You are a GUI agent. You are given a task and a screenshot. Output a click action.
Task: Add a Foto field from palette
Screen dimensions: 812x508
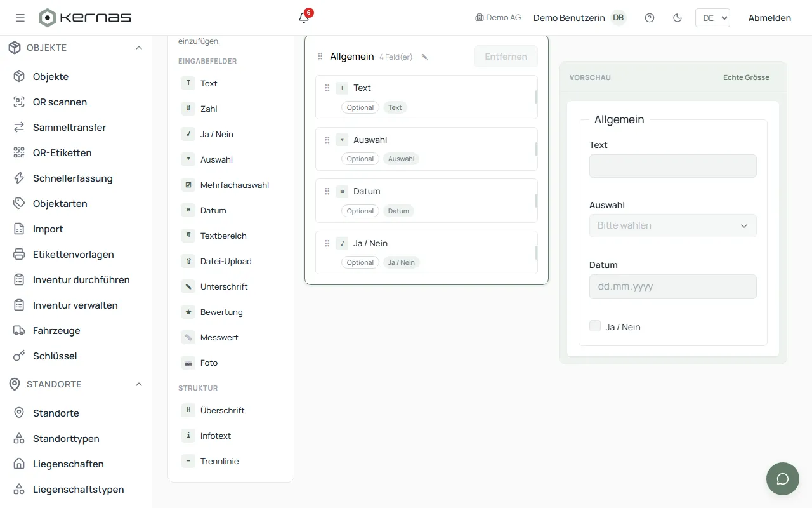(231, 363)
